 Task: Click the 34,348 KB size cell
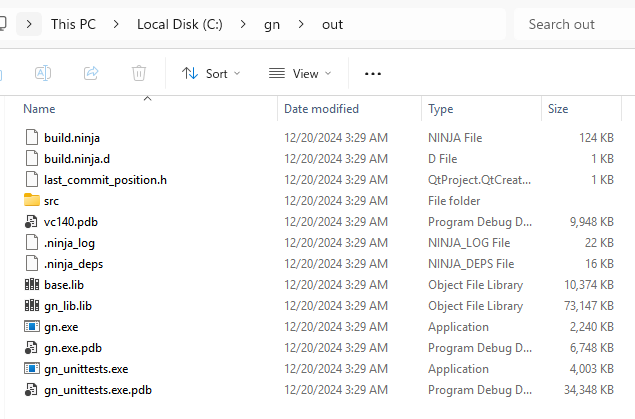coord(589,390)
